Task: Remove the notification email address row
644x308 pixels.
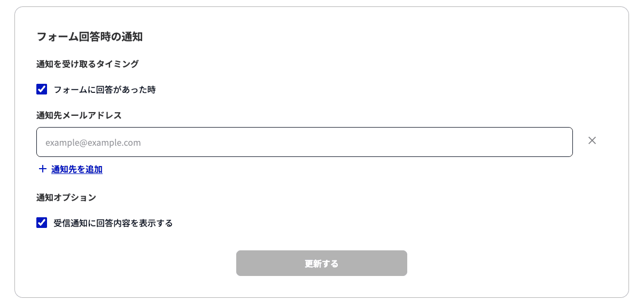Action: coord(592,140)
